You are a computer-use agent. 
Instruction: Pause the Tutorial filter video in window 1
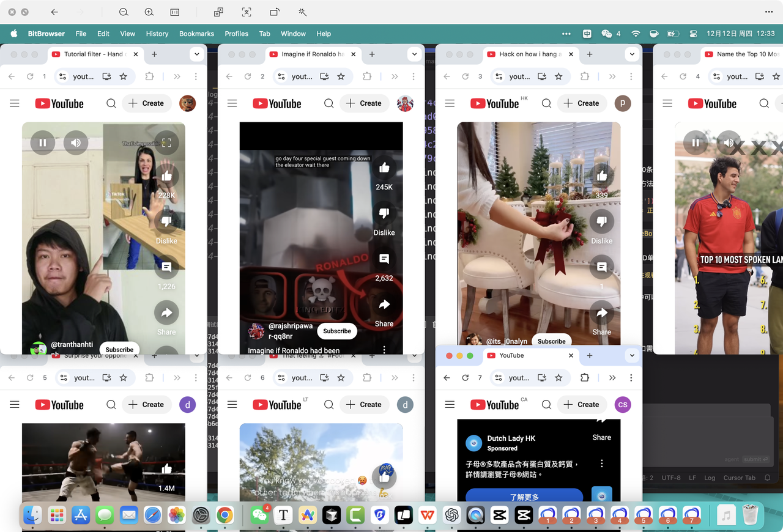(x=43, y=142)
